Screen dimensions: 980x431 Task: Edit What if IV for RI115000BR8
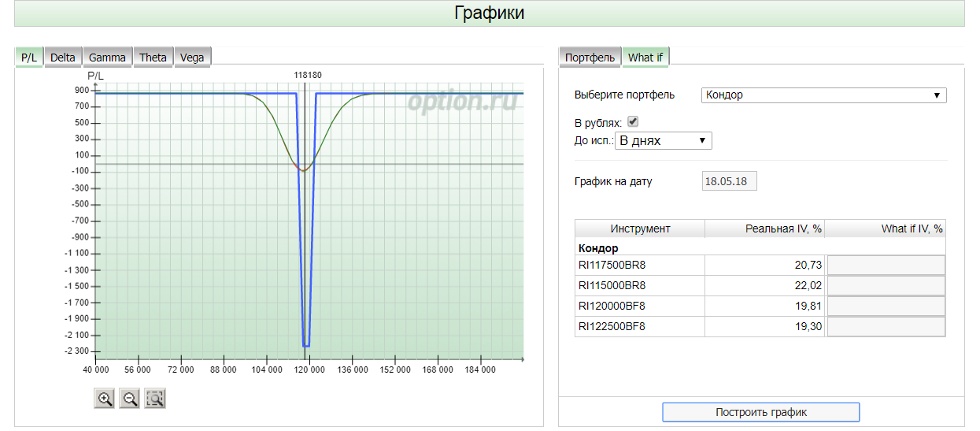pyautogui.click(x=886, y=286)
